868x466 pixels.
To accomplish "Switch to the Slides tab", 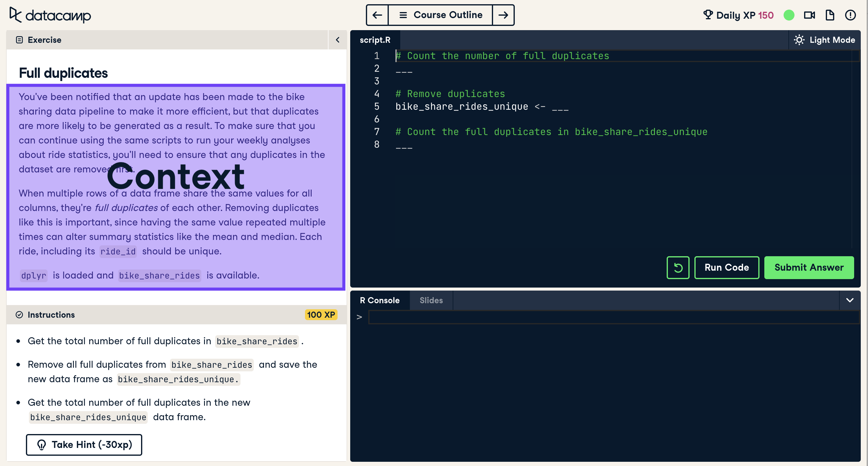I will point(431,300).
